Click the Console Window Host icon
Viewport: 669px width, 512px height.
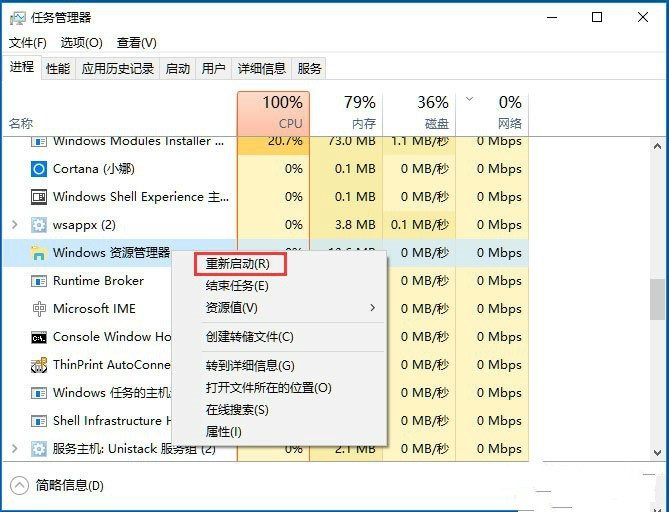39,337
